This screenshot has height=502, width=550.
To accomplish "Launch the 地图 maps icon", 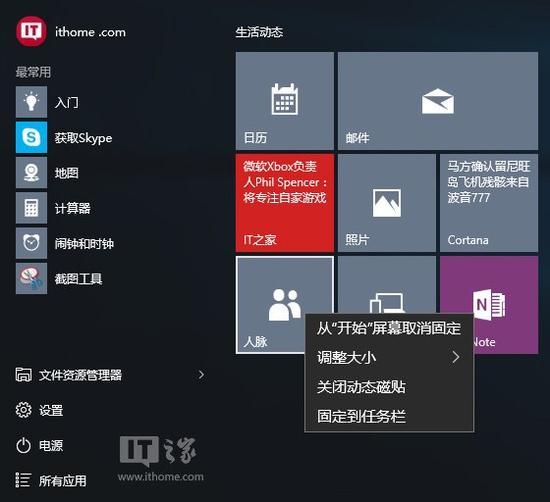I will [31, 172].
